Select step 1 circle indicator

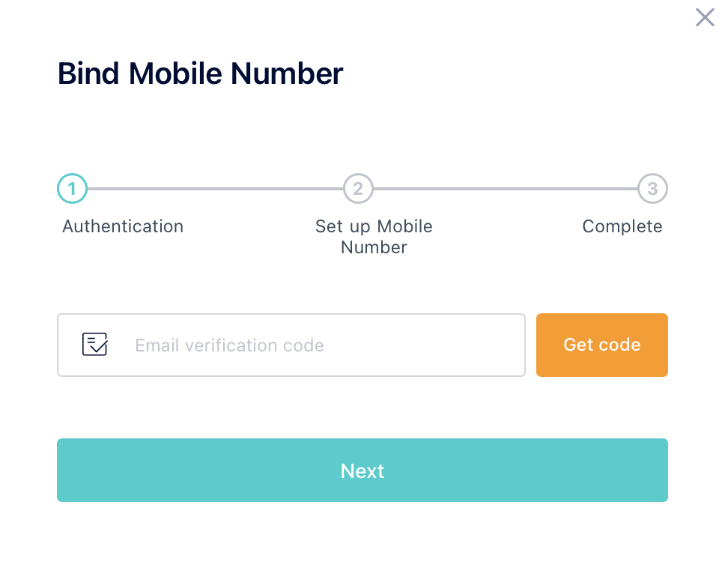coord(72,189)
